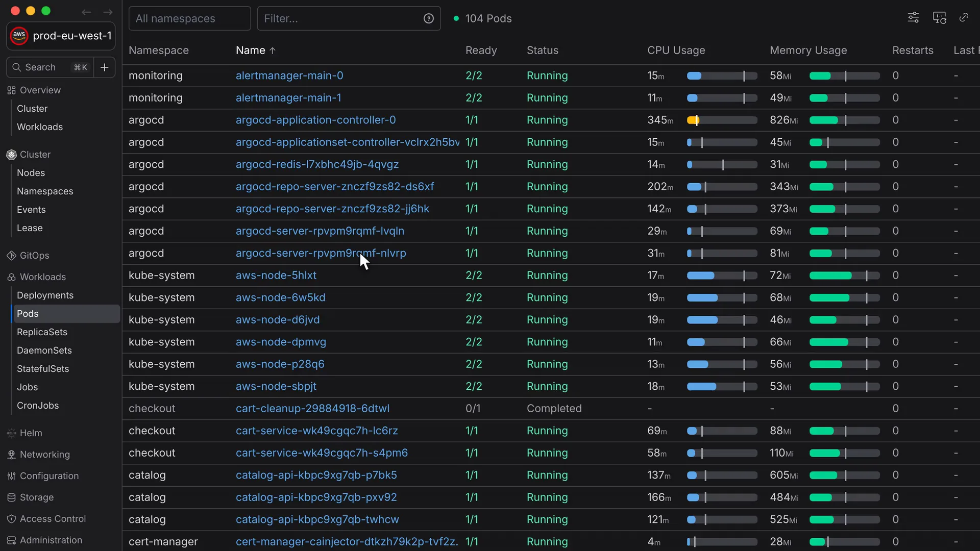Screen dimensions: 980x551
Task: Click the link icon at top right
Action: click(964, 18)
